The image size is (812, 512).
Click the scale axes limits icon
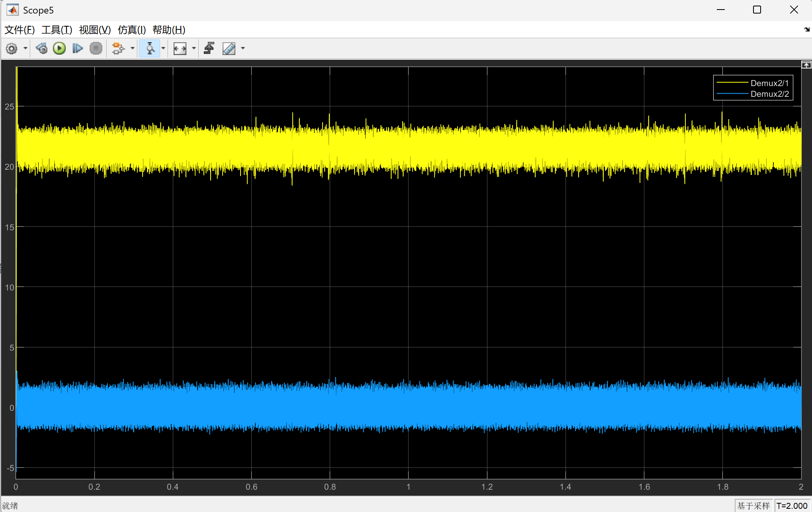pos(180,49)
